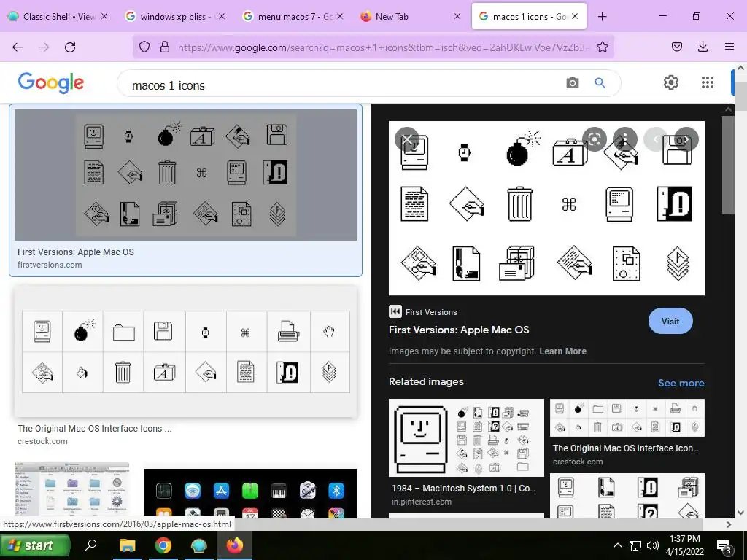Click the preview panel vertical scrollbar

728,164
